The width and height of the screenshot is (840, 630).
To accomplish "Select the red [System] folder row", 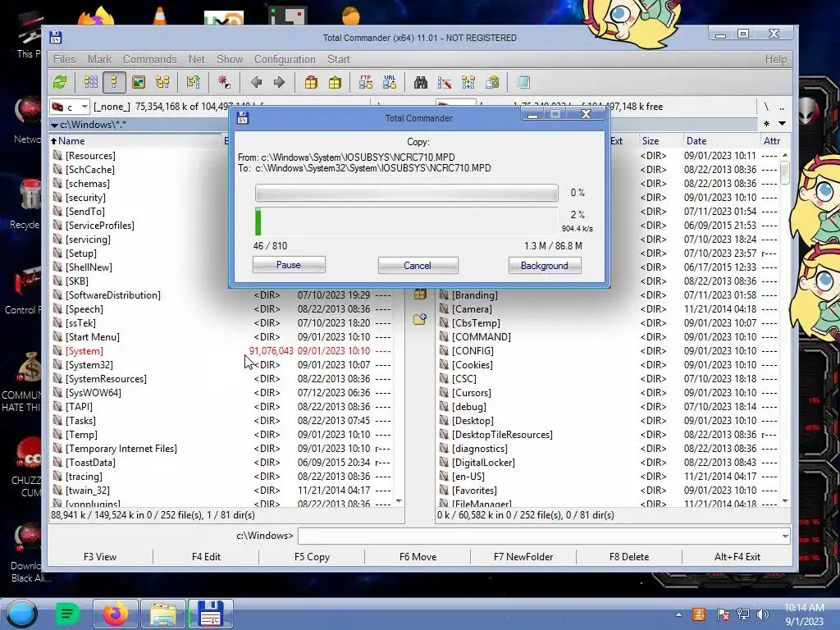I will (221, 351).
